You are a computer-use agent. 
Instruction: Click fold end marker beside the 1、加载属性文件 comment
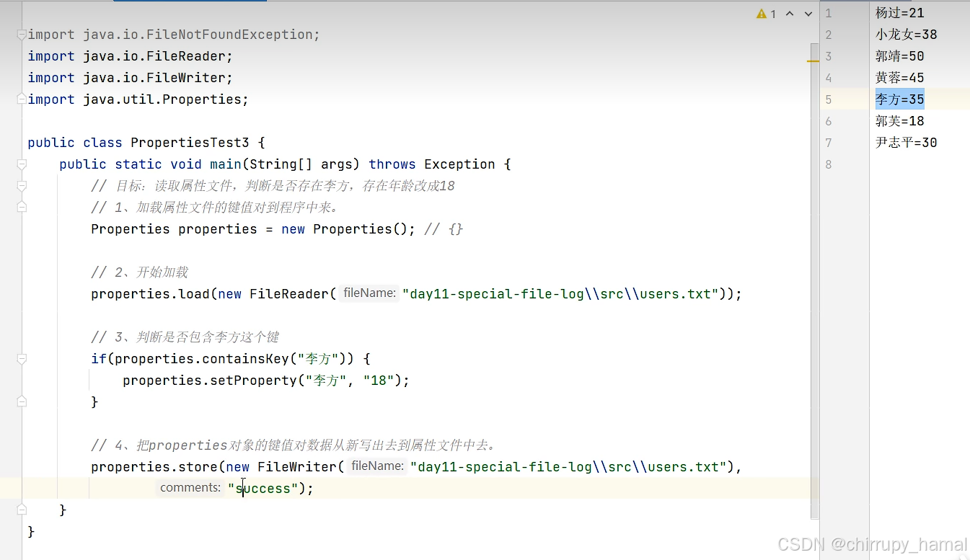(x=22, y=208)
